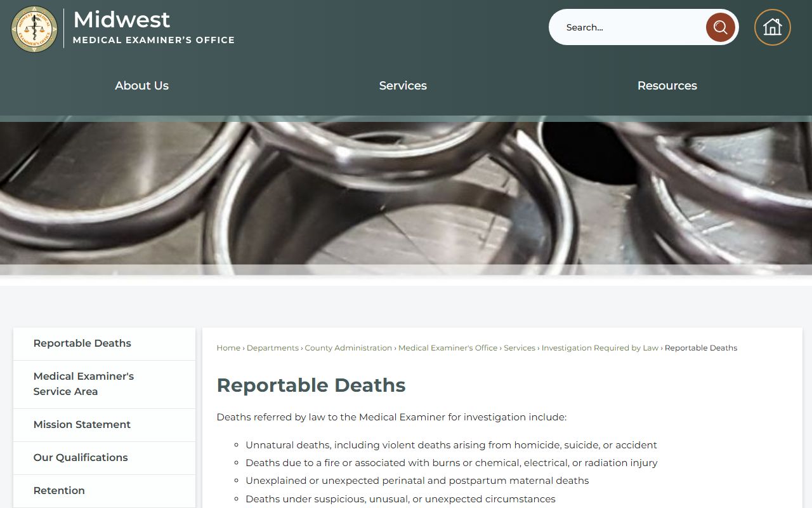This screenshot has height=508, width=812.
Task: Open Investigation Required by Law breadcrumb
Action: 599,348
